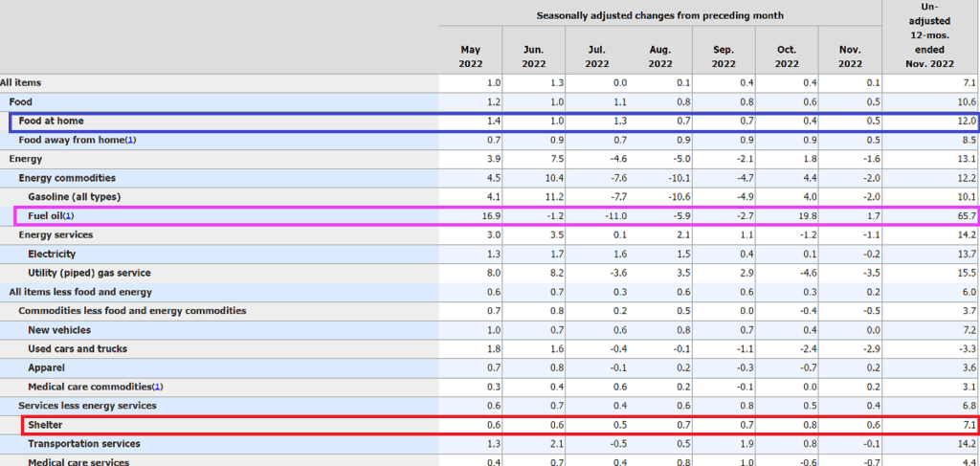Click the Energy commodities row label
980x466 pixels.
67,178
